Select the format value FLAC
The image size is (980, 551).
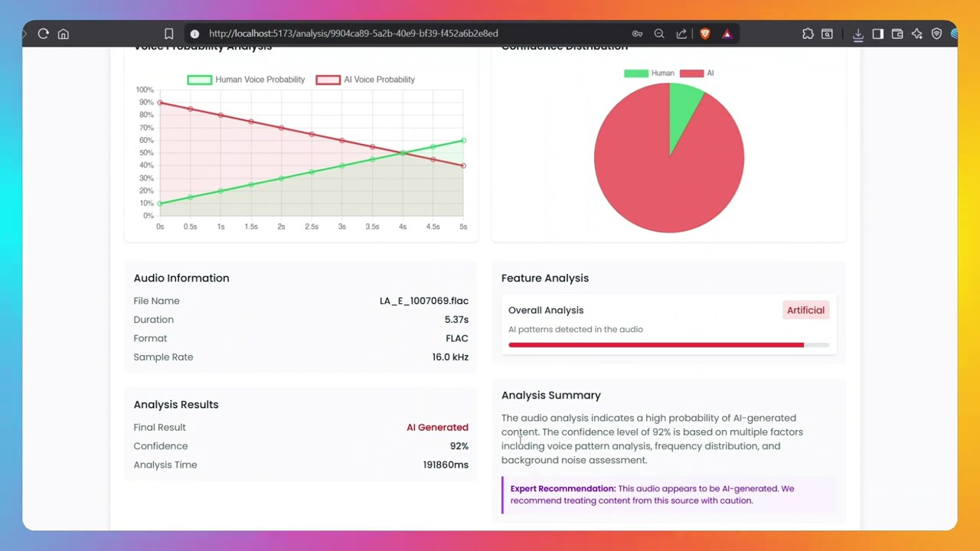coord(457,338)
